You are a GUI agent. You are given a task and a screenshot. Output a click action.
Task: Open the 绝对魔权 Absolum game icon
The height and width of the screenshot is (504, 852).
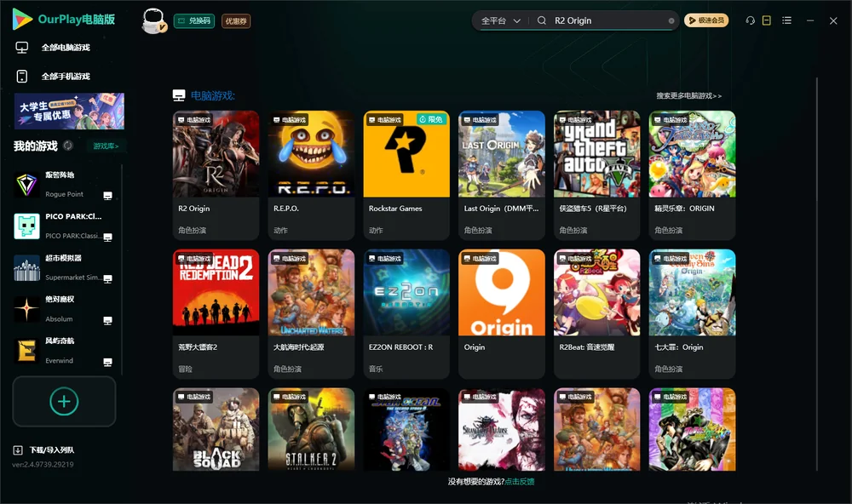[x=26, y=310]
